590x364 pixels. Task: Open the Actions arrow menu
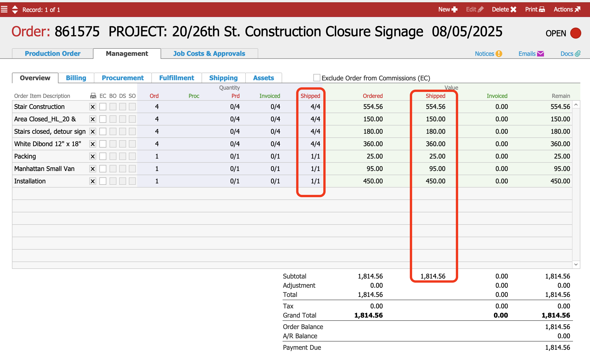point(577,9)
